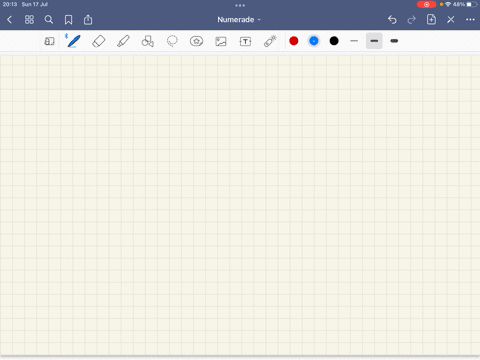Open the thumbnail grid view
This screenshot has height=360, width=480.
[x=29, y=20]
